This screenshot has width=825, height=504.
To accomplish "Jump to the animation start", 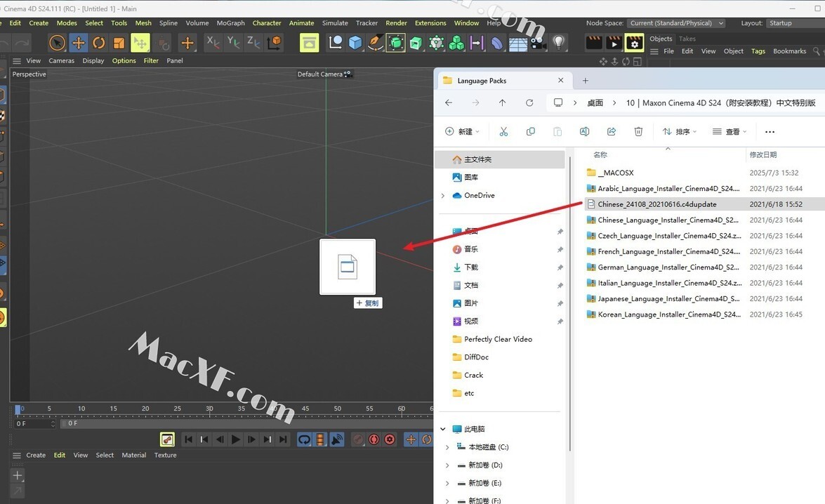I will pos(188,439).
